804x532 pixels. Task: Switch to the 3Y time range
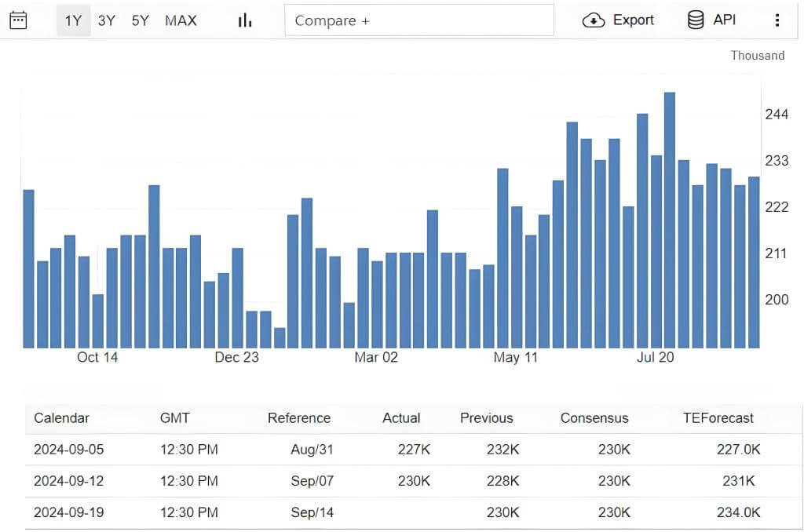[x=106, y=20]
